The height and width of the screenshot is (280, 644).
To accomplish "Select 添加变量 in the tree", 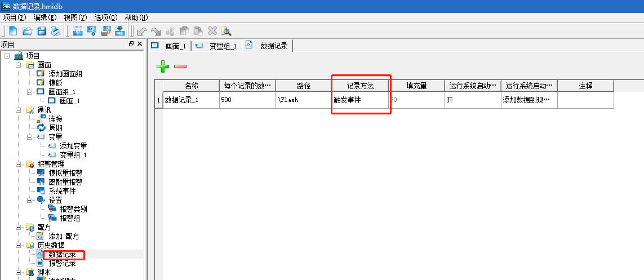I will coord(73,146).
